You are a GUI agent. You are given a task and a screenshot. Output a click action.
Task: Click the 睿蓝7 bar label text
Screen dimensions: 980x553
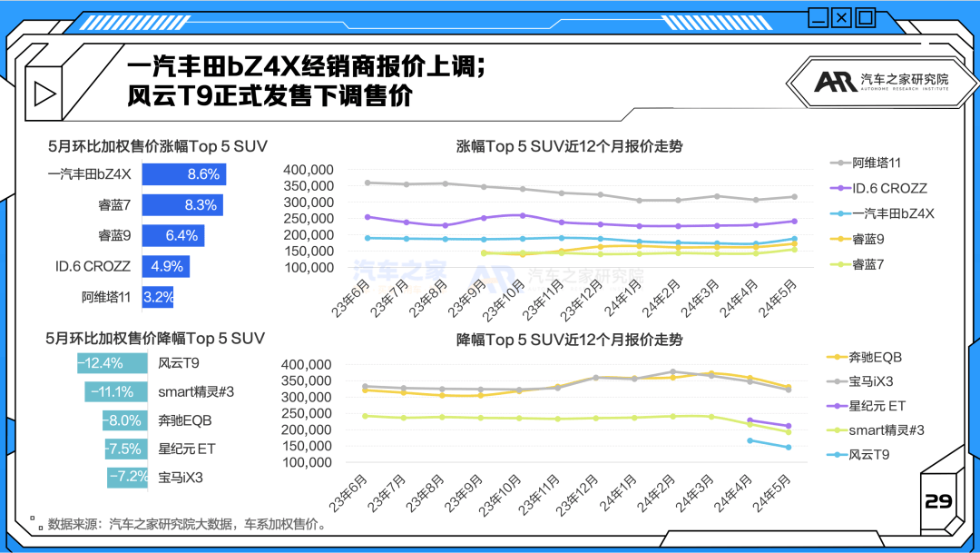pyautogui.click(x=114, y=205)
